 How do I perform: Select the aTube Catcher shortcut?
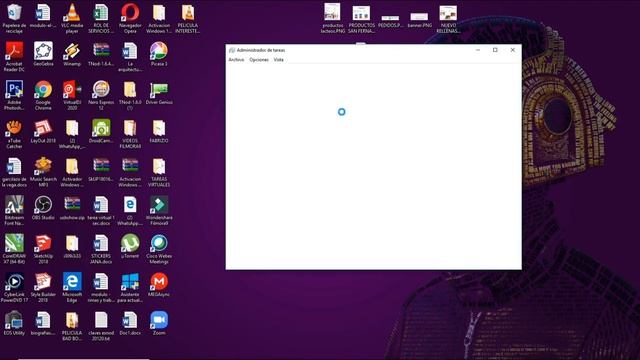[14, 134]
